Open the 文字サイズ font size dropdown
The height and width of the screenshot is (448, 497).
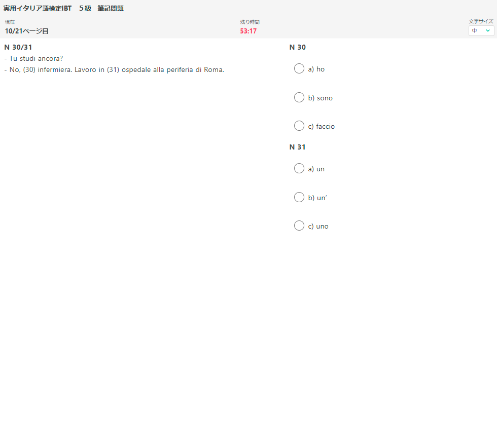click(x=481, y=31)
